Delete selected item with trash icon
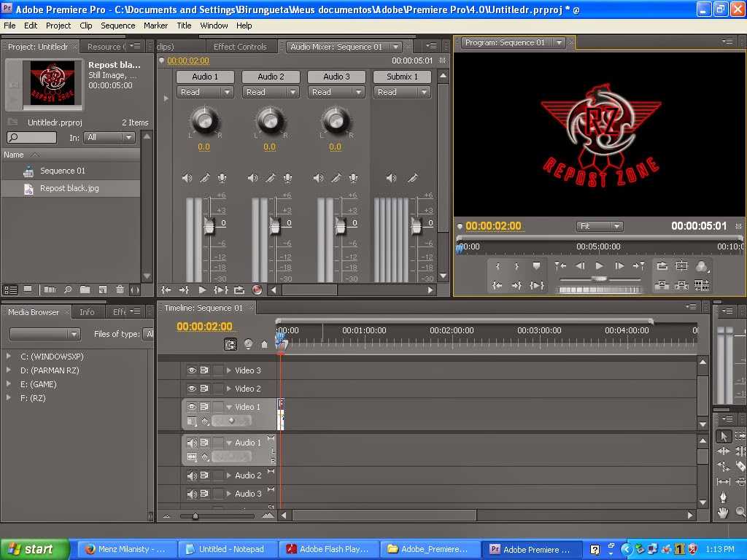 (120, 289)
